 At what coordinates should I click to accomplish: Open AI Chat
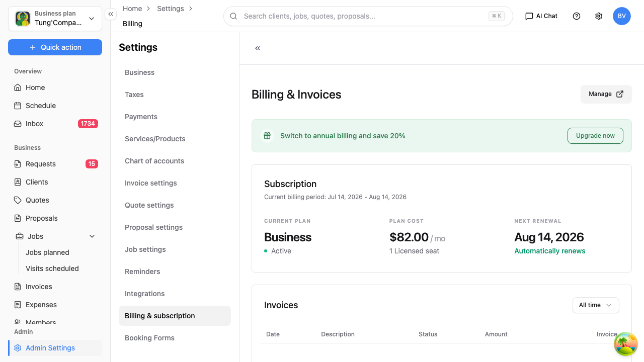coord(541,16)
